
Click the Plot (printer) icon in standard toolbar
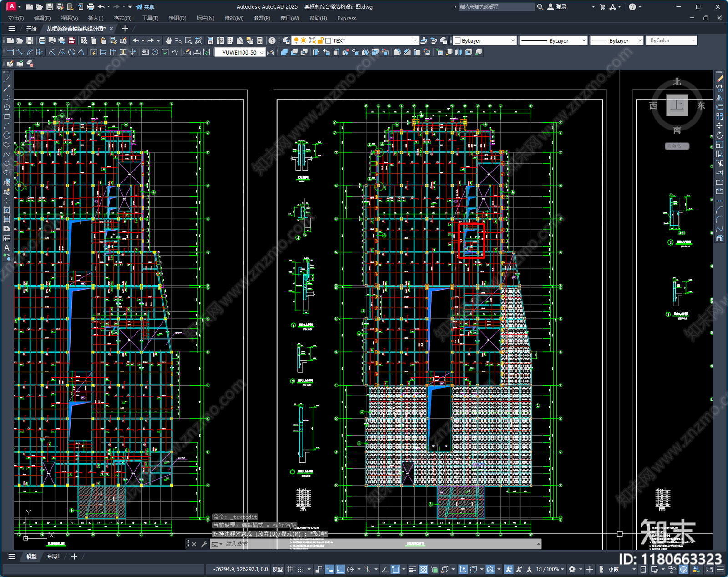click(x=42, y=40)
